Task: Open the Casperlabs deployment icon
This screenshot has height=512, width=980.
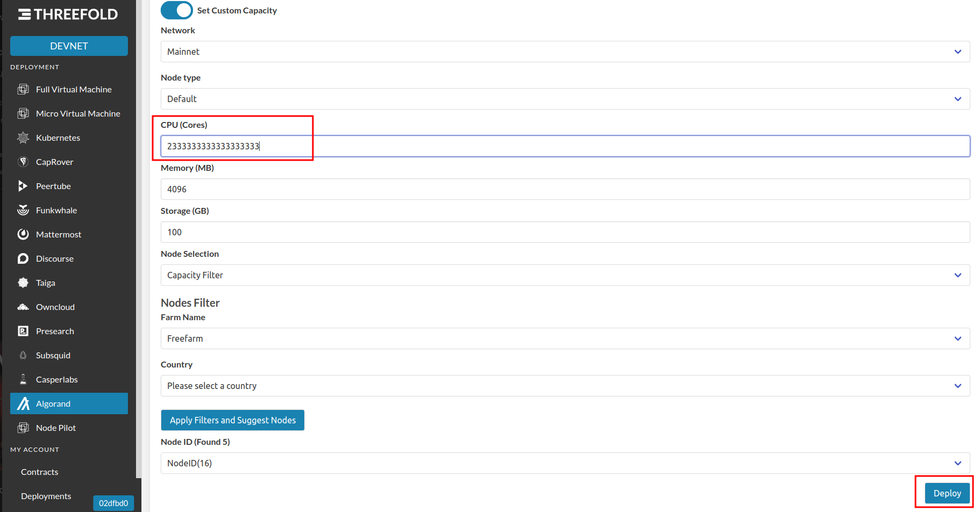Action: pos(24,379)
